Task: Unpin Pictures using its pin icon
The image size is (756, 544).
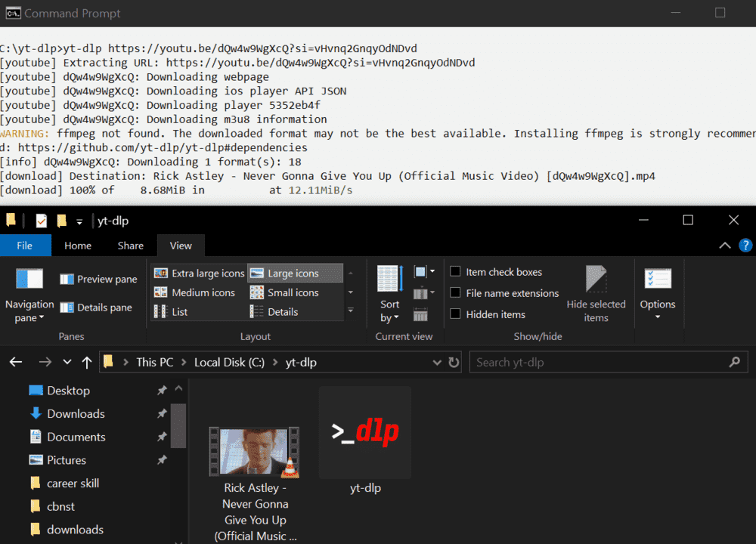Action: tap(162, 459)
